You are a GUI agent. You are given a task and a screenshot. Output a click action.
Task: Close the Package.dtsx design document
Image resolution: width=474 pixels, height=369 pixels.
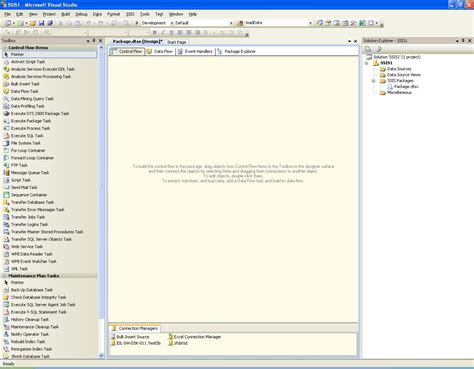(355, 41)
